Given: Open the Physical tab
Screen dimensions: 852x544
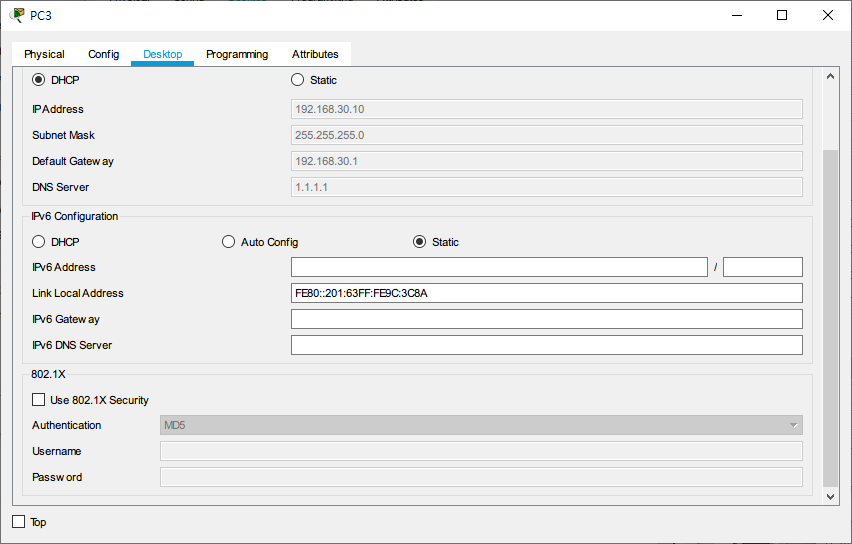Looking at the screenshot, I should (x=44, y=54).
